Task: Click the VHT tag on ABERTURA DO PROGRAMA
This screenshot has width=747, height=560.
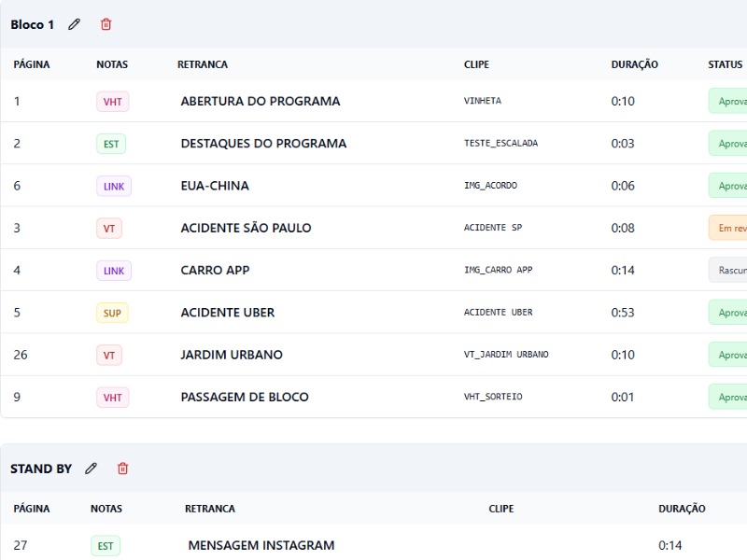Action: click(x=112, y=102)
